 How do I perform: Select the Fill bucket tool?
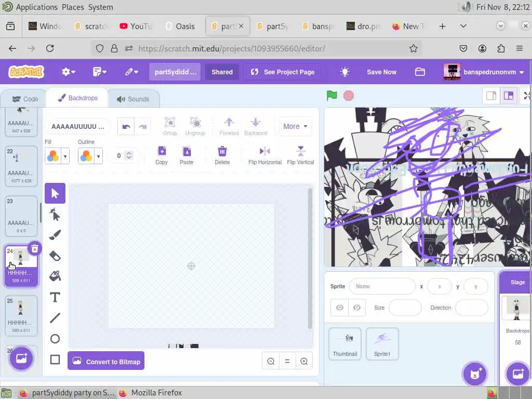pyautogui.click(x=55, y=276)
